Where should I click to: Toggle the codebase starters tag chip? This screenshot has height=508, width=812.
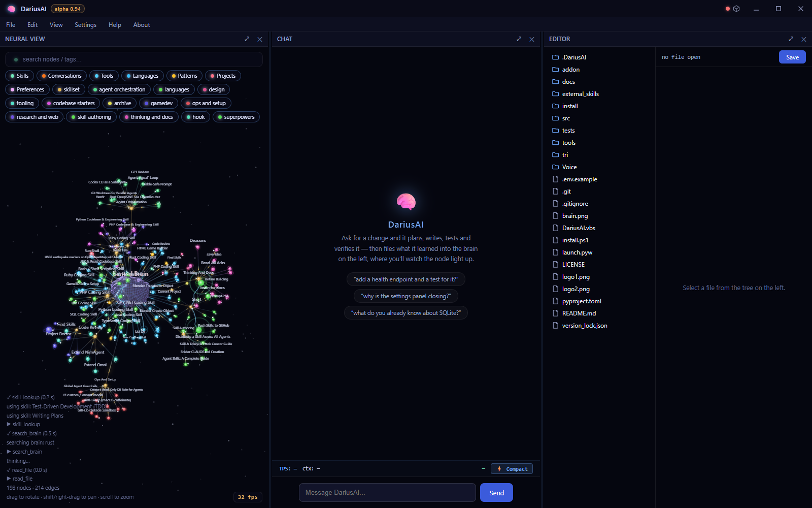point(71,103)
